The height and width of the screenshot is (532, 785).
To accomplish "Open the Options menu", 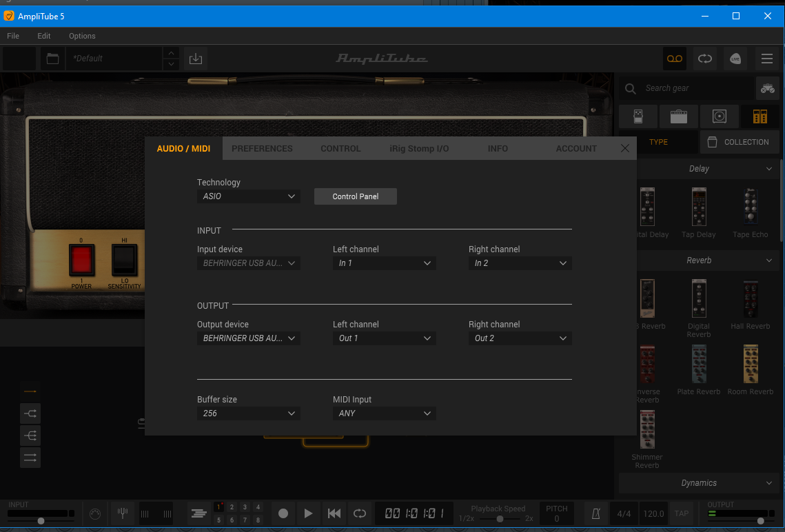I will tap(82, 36).
